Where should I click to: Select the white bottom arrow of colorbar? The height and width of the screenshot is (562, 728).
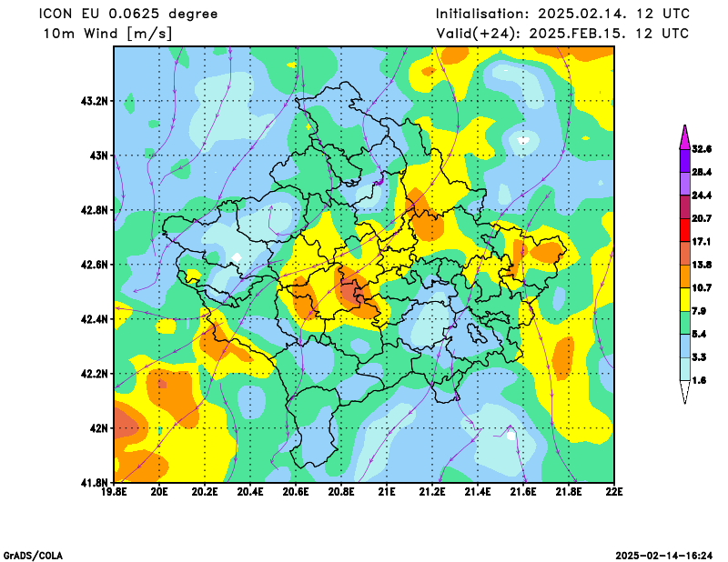685,392
